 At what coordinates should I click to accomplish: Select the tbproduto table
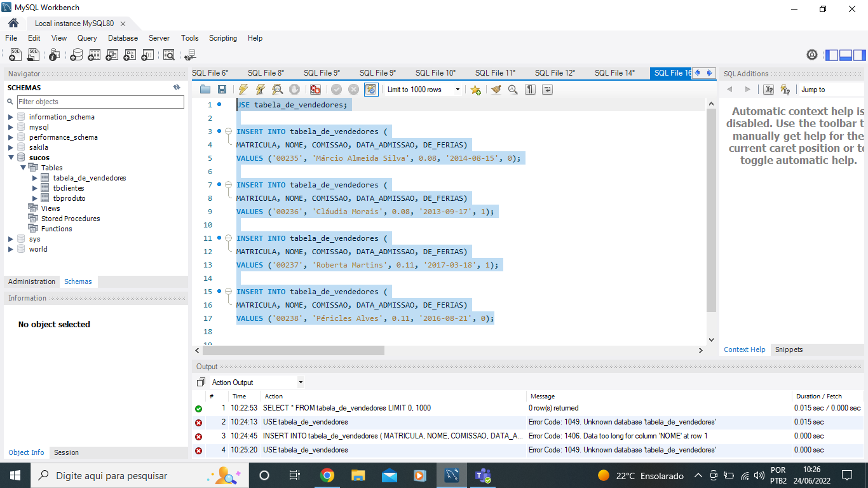pos(69,198)
